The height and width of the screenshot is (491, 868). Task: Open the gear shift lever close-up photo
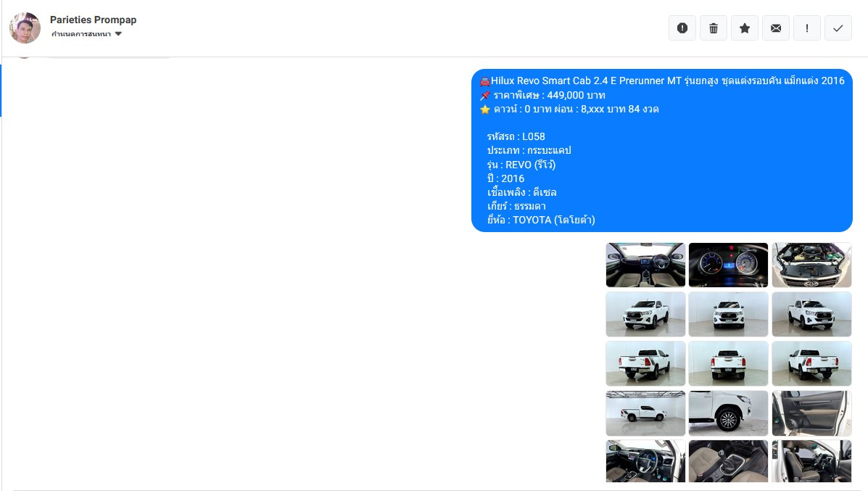pos(728,461)
